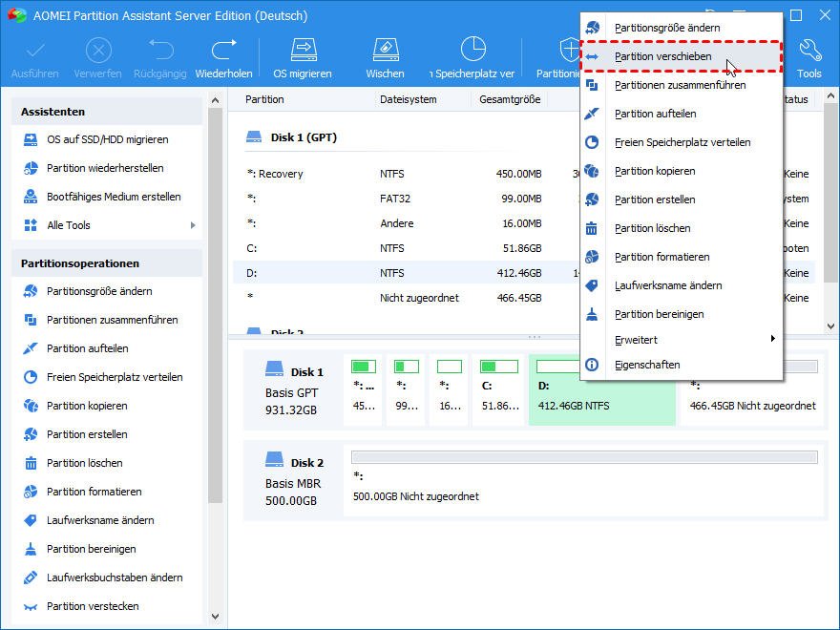
Task: Click Partitionsgröße ändern icon in sidebar
Action: [x=31, y=291]
